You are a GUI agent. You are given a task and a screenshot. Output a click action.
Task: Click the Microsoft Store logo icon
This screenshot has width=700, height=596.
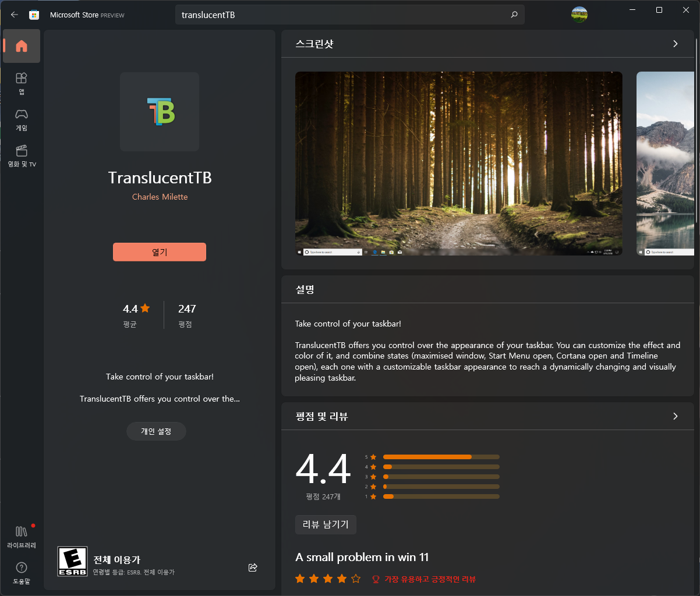(34, 15)
